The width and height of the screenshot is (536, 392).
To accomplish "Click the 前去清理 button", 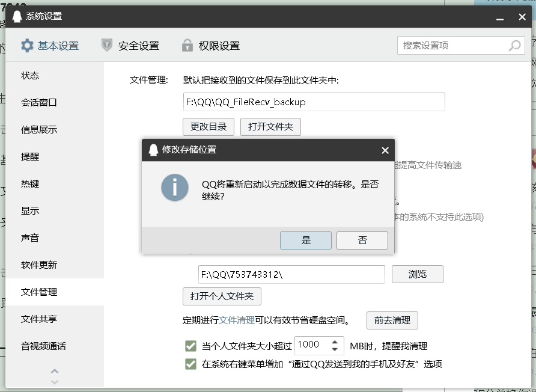I will coord(392,320).
